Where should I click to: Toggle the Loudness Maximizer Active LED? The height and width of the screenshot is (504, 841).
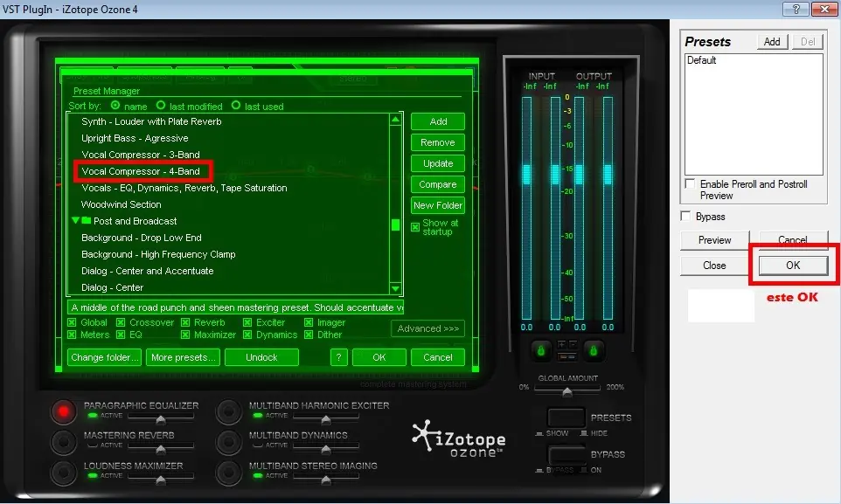93,475
